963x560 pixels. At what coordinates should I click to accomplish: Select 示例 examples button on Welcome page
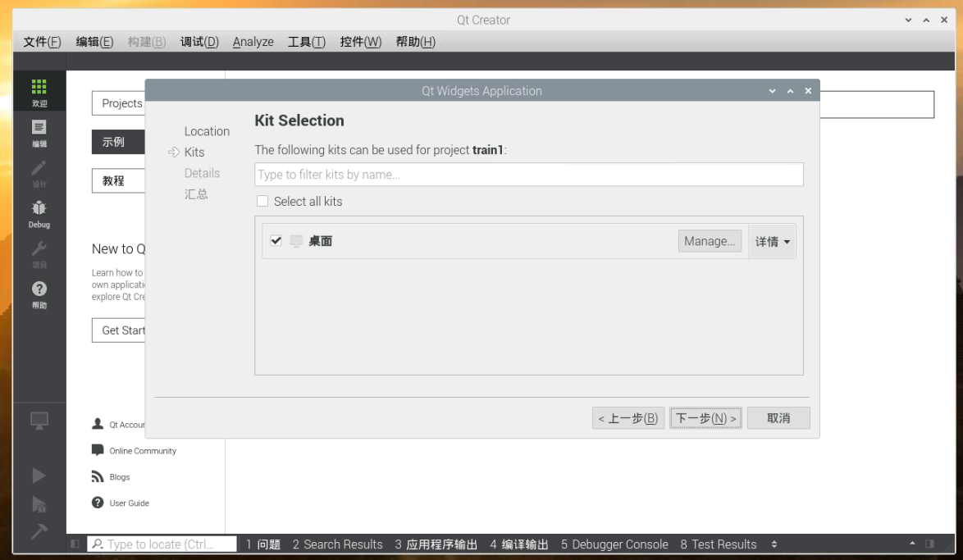point(119,142)
